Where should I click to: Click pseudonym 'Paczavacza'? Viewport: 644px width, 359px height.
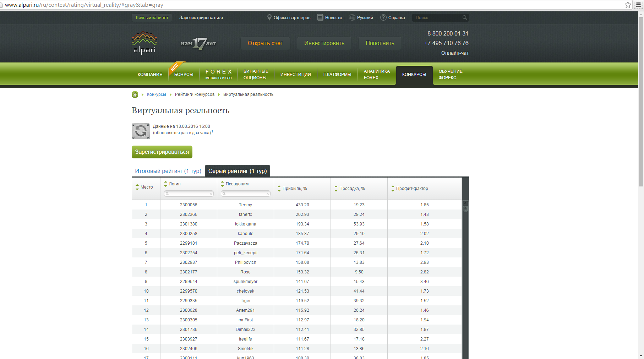pyautogui.click(x=245, y=243)
